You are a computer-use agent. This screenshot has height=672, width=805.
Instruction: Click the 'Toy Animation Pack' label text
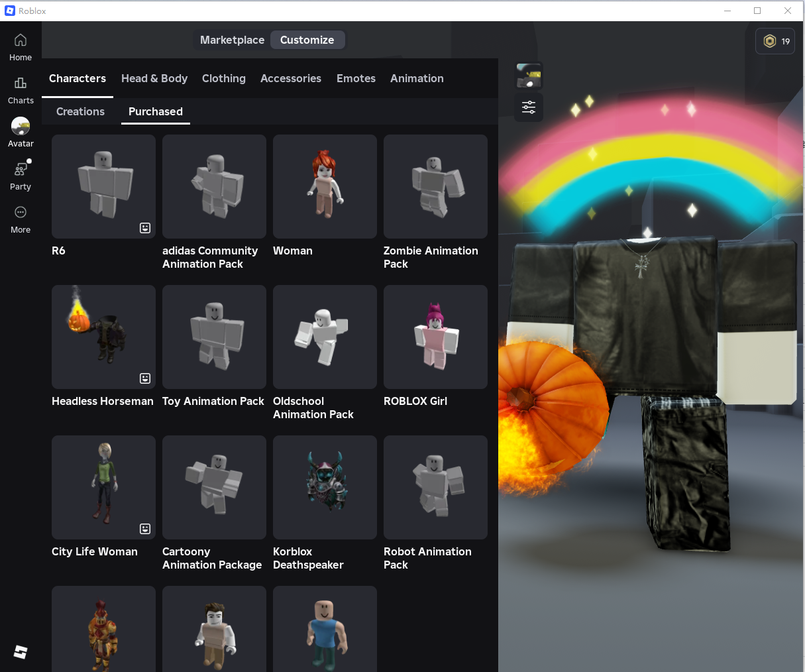tap(213, 401)
